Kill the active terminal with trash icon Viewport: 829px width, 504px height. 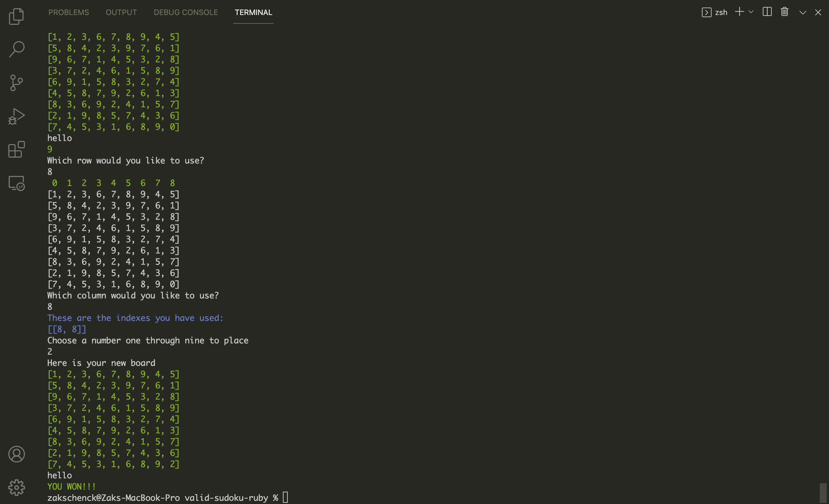tap(784, 12)
